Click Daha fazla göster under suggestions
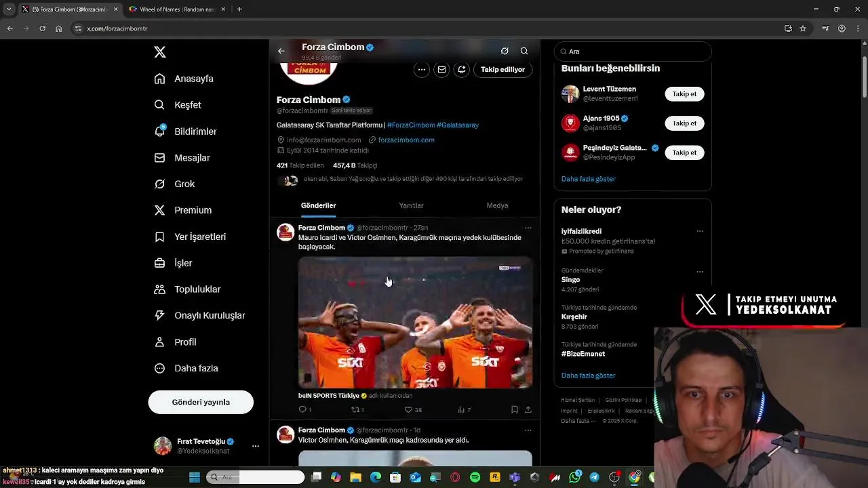The height and width of the screenshot is (488, 868). [x=588, y=179]
